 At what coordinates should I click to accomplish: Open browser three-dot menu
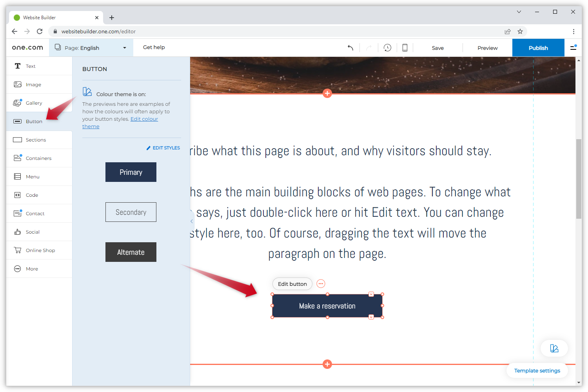[573, 31]
